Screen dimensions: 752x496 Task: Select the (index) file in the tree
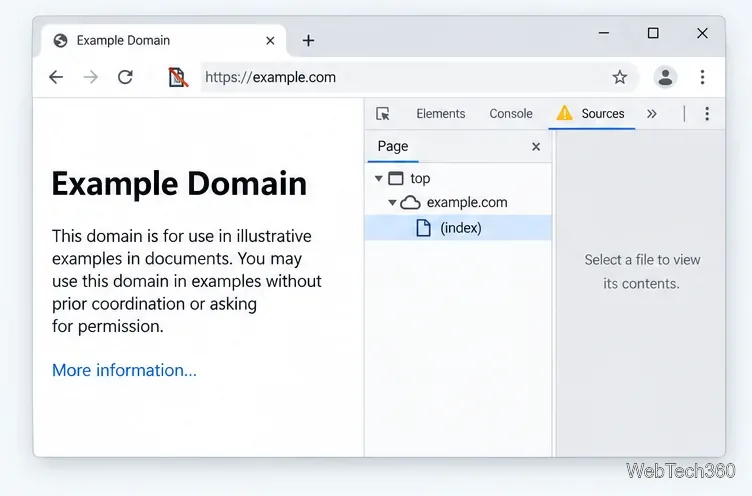[458, 228]
